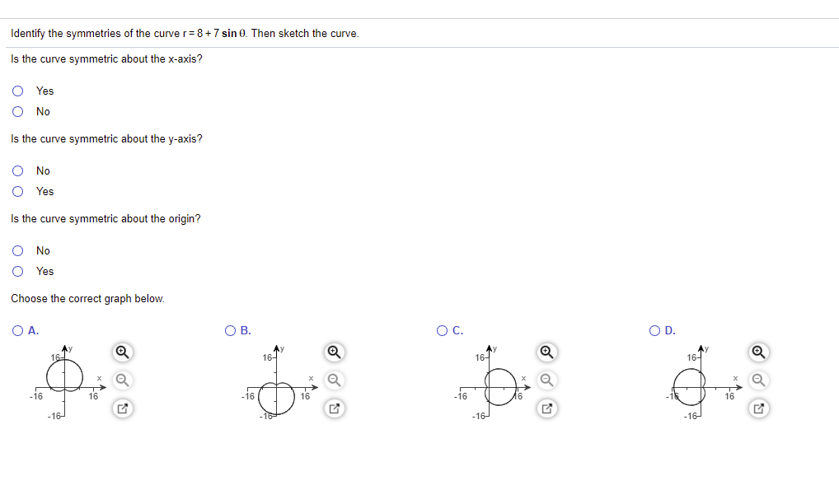Viewport: 839px width, 504px height.
Task: Open graph D in external window
Action: coord(758,408)
